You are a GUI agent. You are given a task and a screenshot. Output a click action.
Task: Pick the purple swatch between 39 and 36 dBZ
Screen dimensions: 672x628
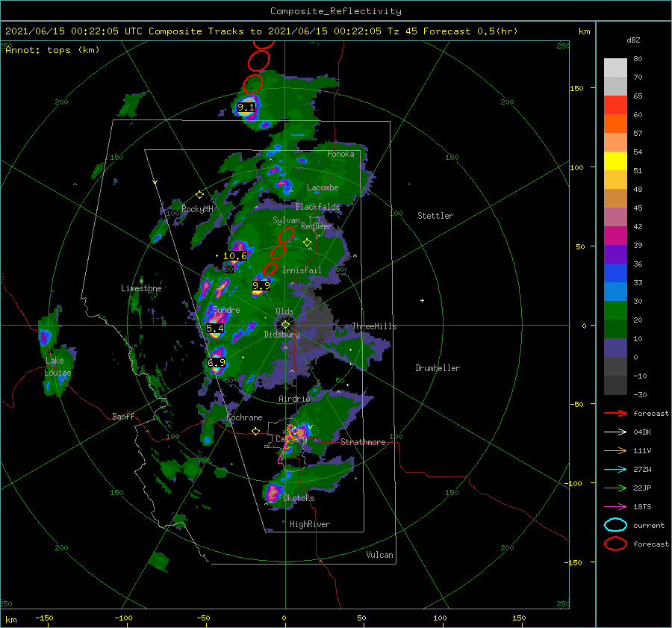pyautogui.click(x=615, y=255)
